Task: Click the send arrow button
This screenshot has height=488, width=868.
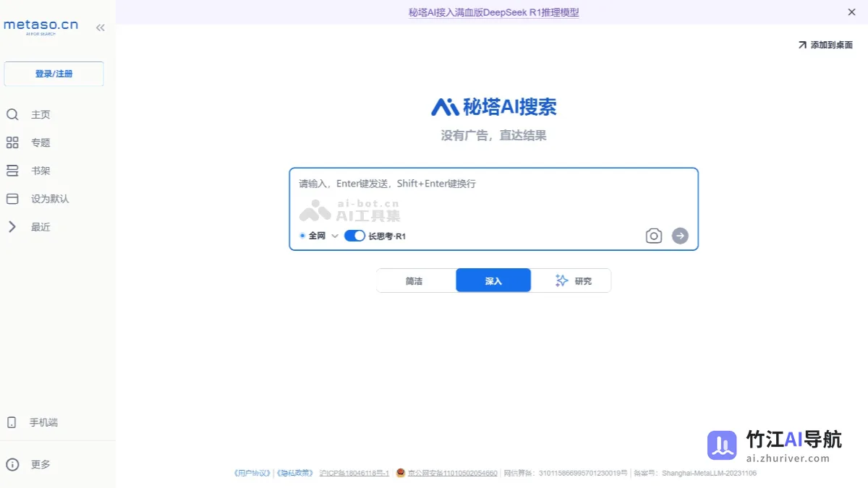Action: tap(680, 236)
